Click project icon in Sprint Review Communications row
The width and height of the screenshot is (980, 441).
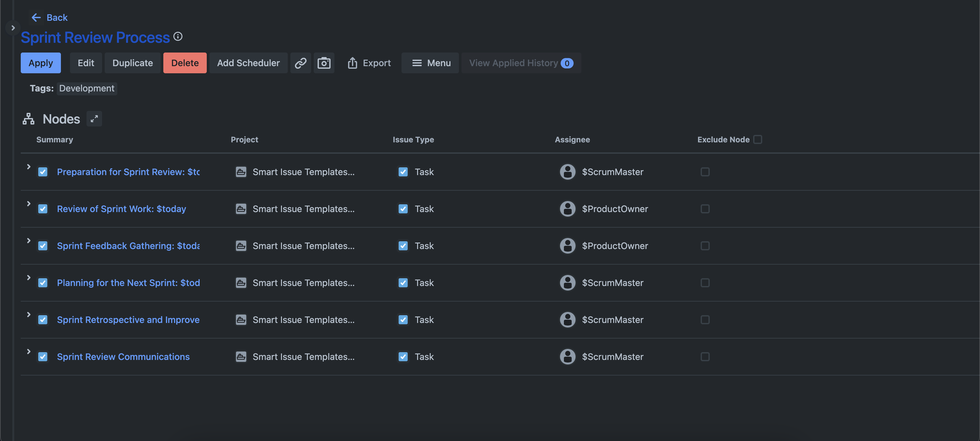(x=241, y=356)
